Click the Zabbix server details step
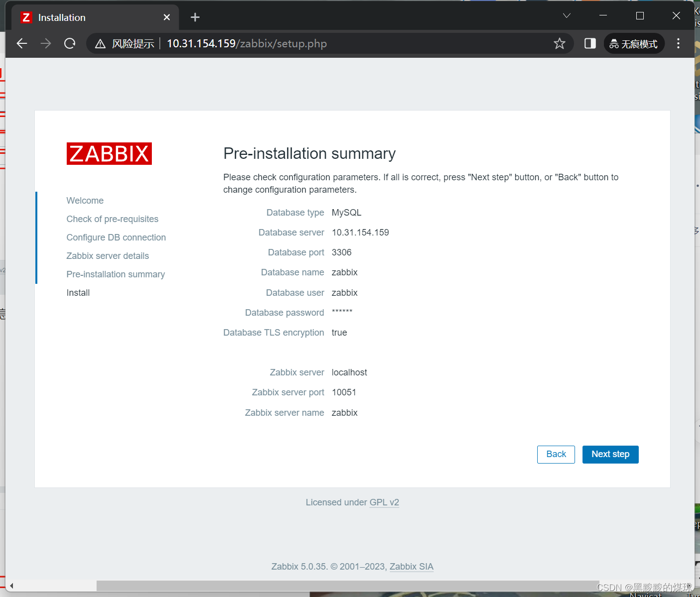700x597 pixels. pos(108,255)
